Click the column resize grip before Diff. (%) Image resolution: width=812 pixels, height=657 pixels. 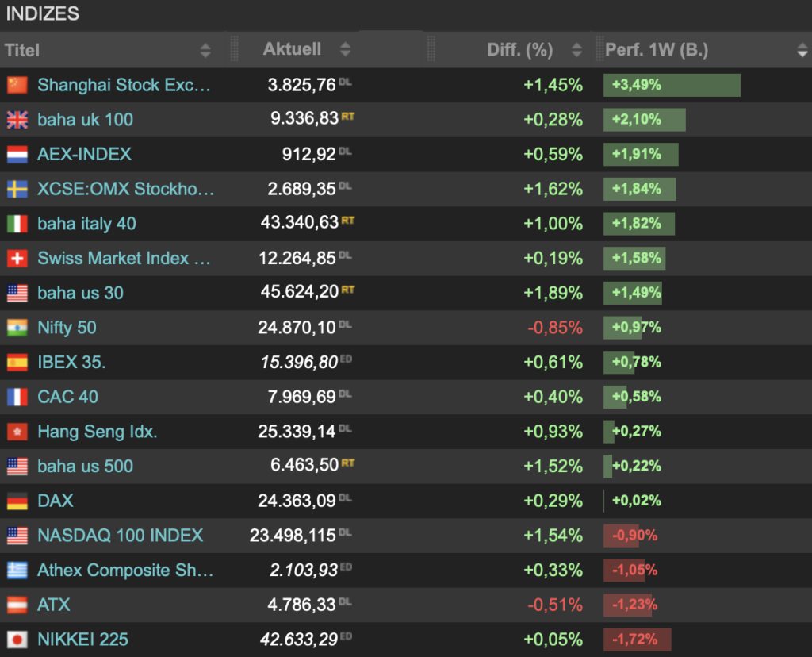[431, 49]
